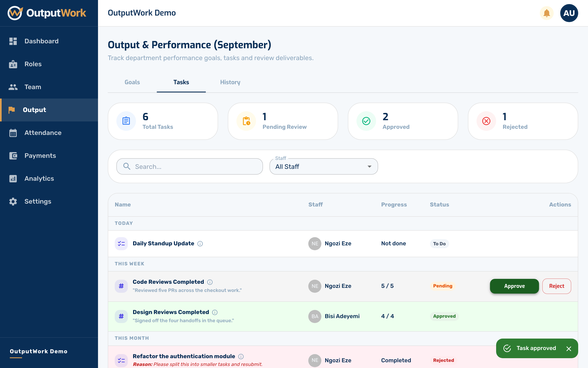Switch to the History tab
The image size is (588, 368).
230,82
